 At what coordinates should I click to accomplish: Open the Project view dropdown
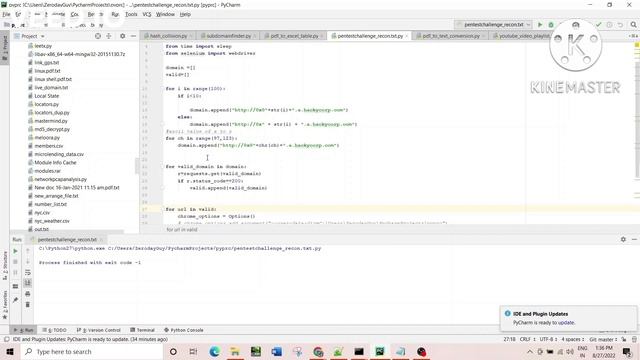(x=29, y=36)
